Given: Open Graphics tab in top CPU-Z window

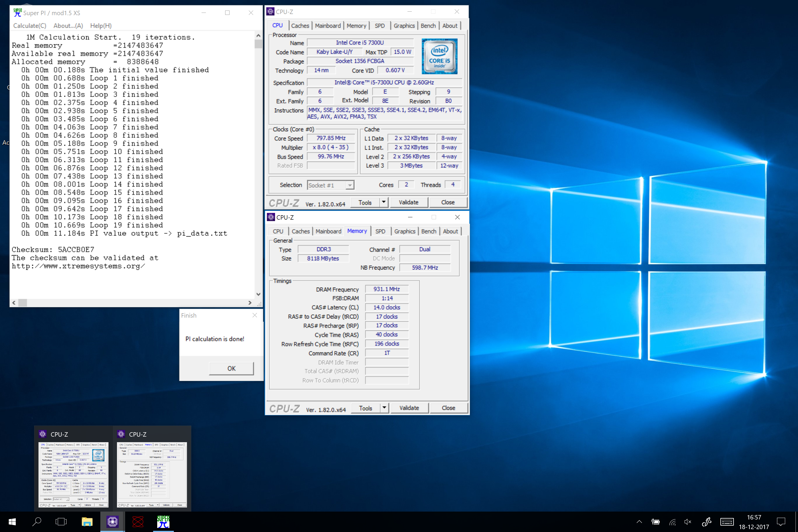Looking at the screenshot, I should (x=404, y=26).
